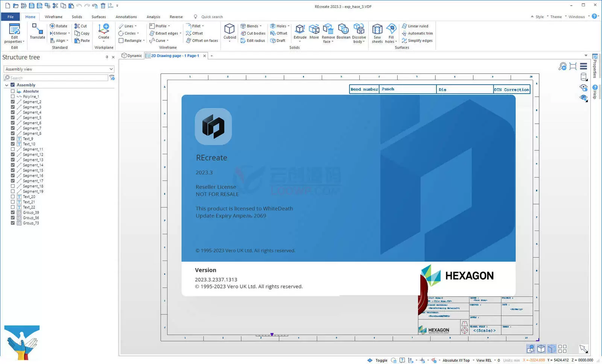The width and height of the screenshot is (602, 364).
Task: Click Paste in the Standard group
Action: click(x=82, y=40)
